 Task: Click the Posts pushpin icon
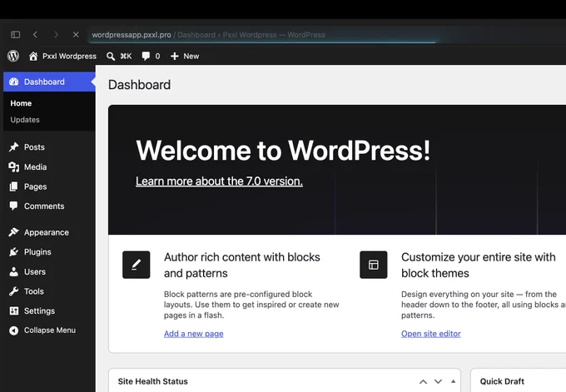pos(13,147)
